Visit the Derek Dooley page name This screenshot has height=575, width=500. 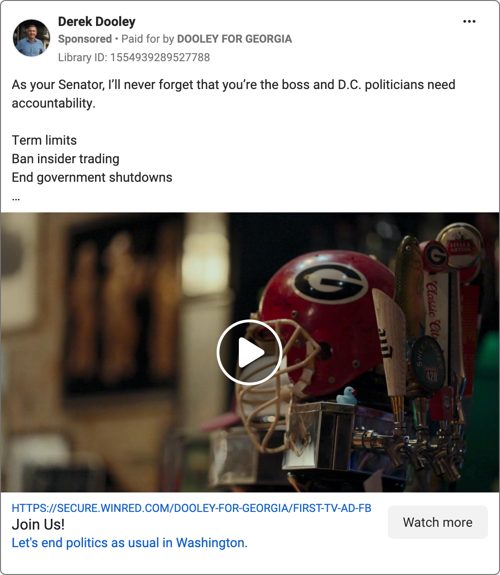pos(97,22)
